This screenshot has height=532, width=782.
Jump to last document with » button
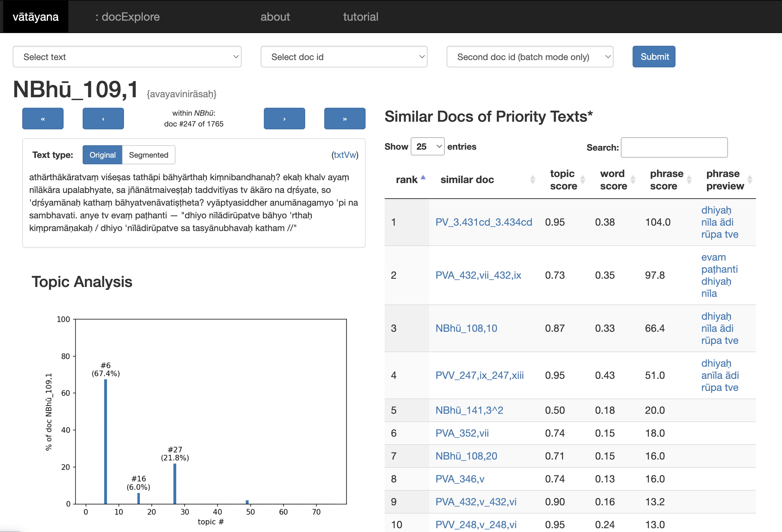(x=345, y=119)
